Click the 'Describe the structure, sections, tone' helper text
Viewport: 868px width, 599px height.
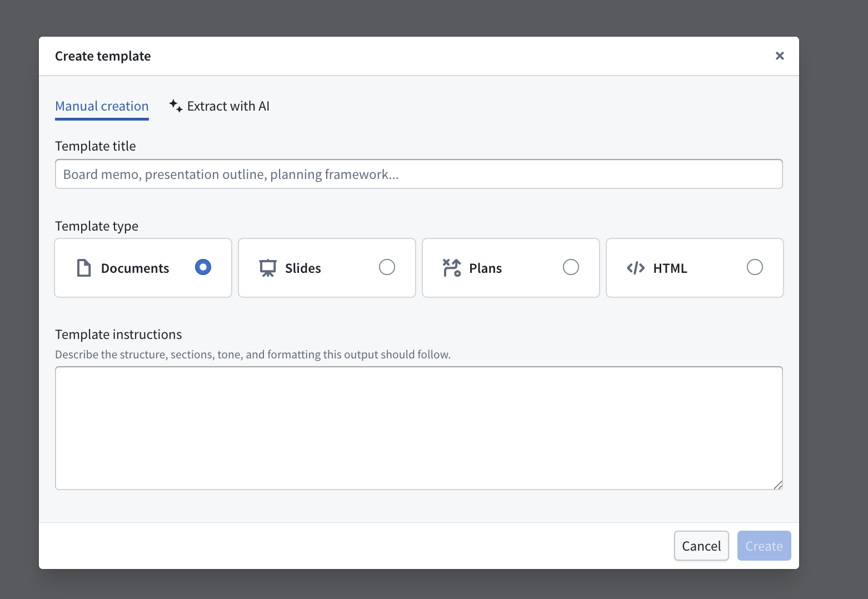tap(253, 355)
